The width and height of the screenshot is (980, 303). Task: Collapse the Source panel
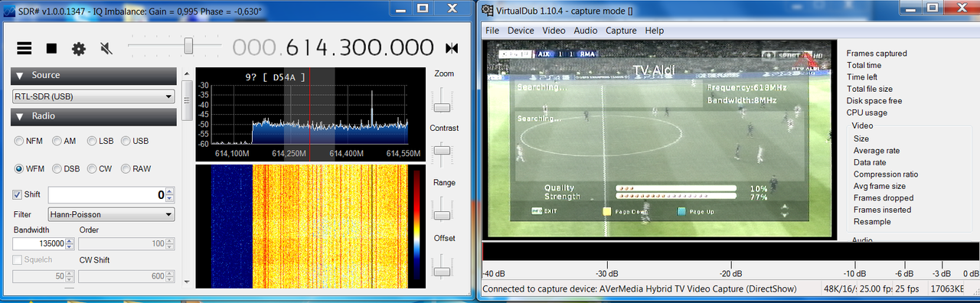coord(94,76)
